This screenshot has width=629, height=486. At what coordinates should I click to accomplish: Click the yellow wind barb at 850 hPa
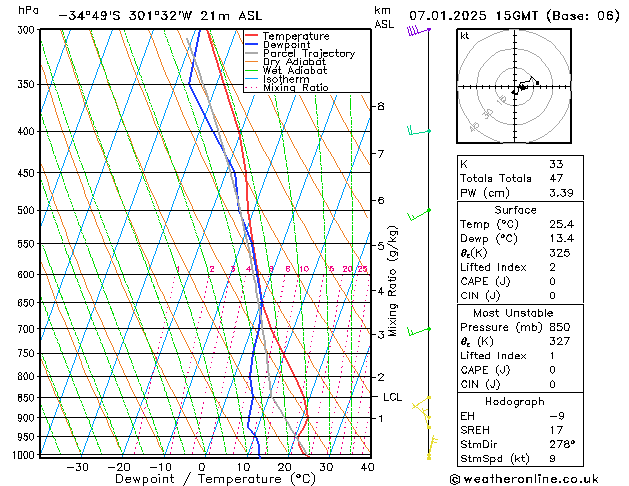421,403
